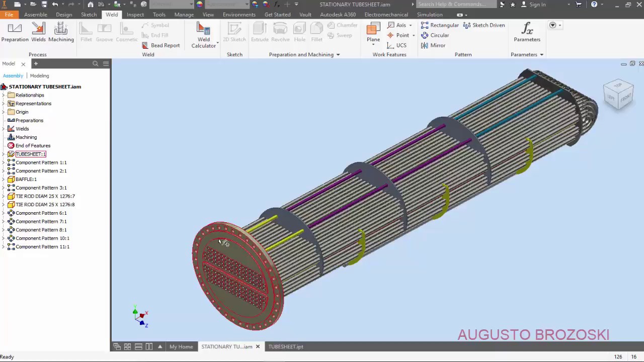Open the File menu
The width and height of the screenshot is (644, 362).
9,15
